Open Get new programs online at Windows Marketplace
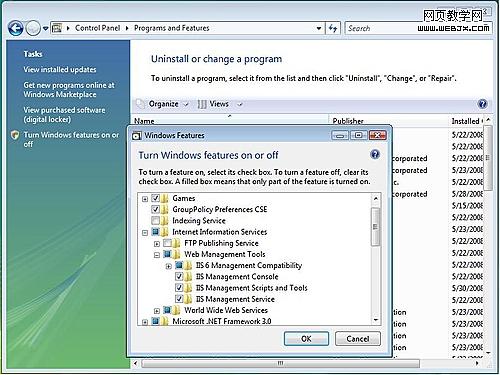 (x=69, y=90)
